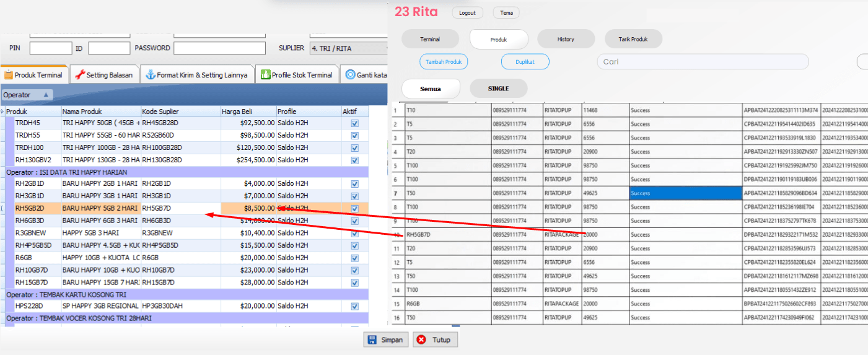
Task: Switch to the Setting Balasan tab
Action: (x=103, y=75)
